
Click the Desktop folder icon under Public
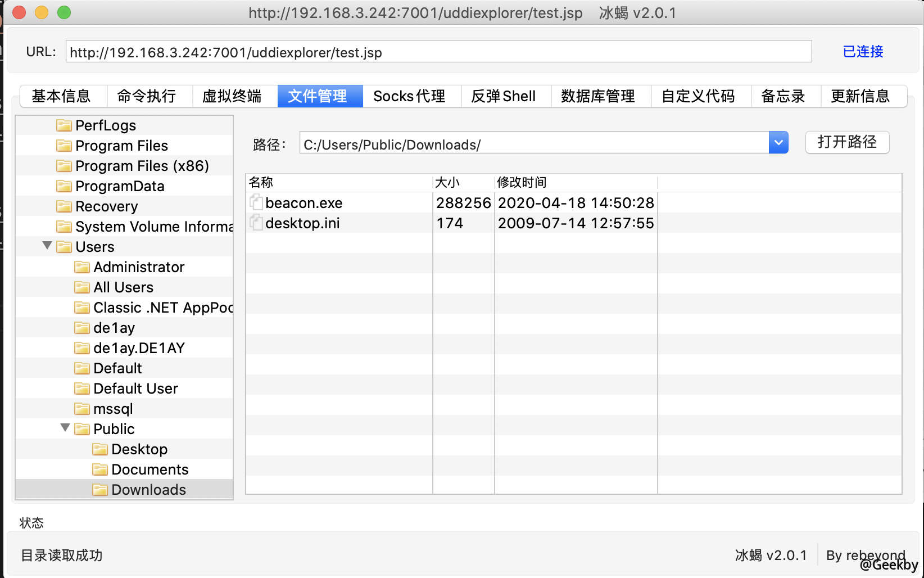coord(99,449)
